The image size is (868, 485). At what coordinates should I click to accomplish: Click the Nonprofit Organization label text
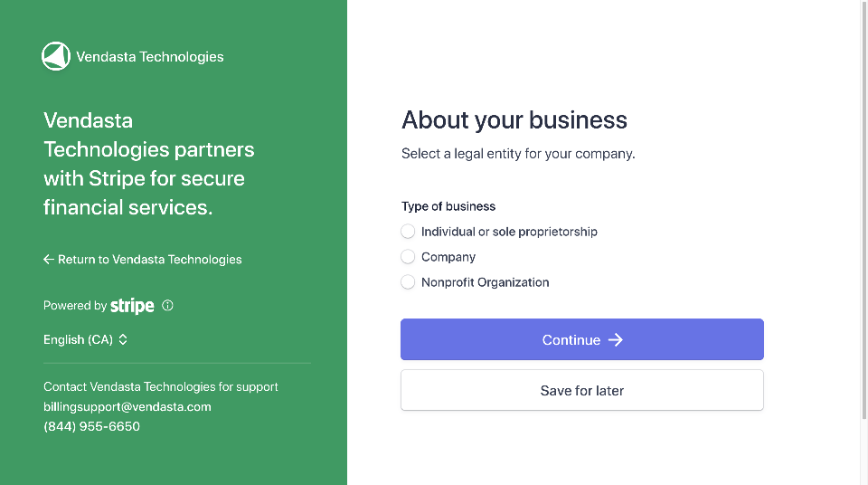(485, 282)
